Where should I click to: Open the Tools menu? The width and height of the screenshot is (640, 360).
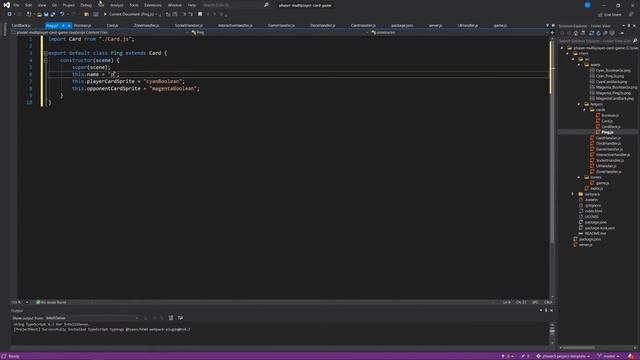(x=134, y=5)
